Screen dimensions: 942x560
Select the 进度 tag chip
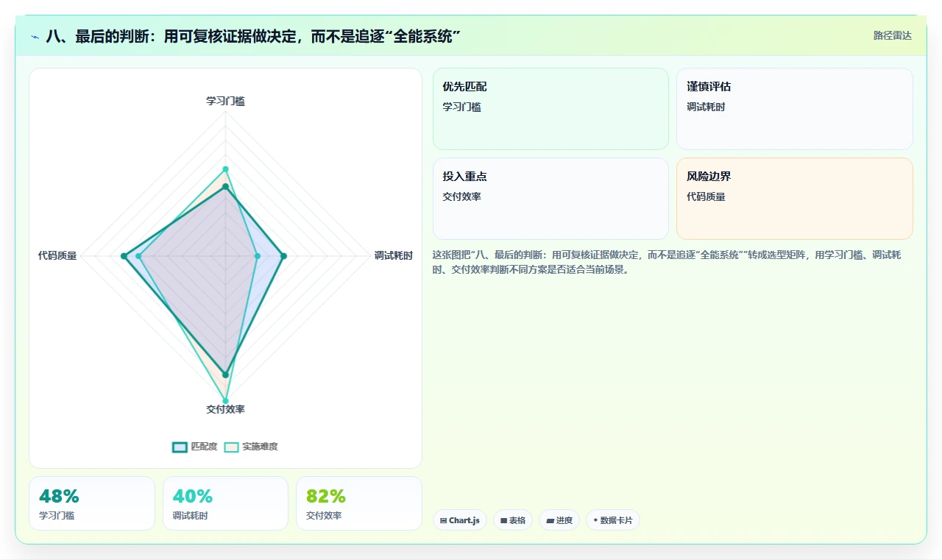point(559,520)
